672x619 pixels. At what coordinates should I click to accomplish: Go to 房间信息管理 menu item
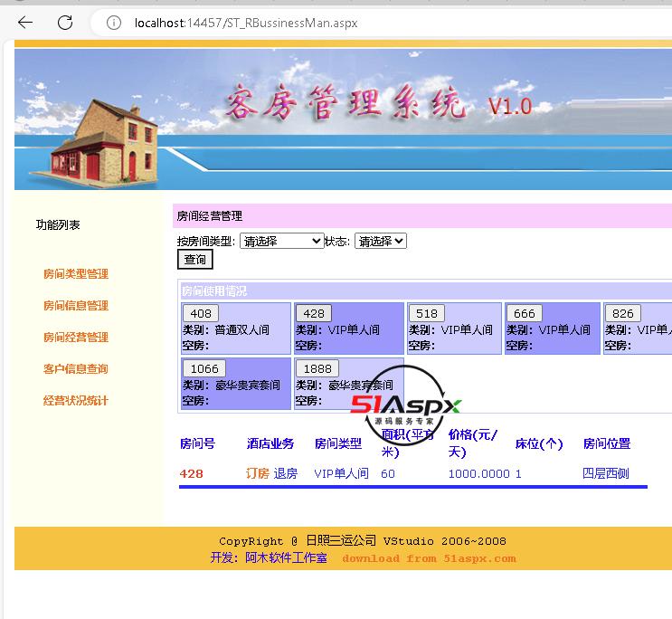coord(75,306)
